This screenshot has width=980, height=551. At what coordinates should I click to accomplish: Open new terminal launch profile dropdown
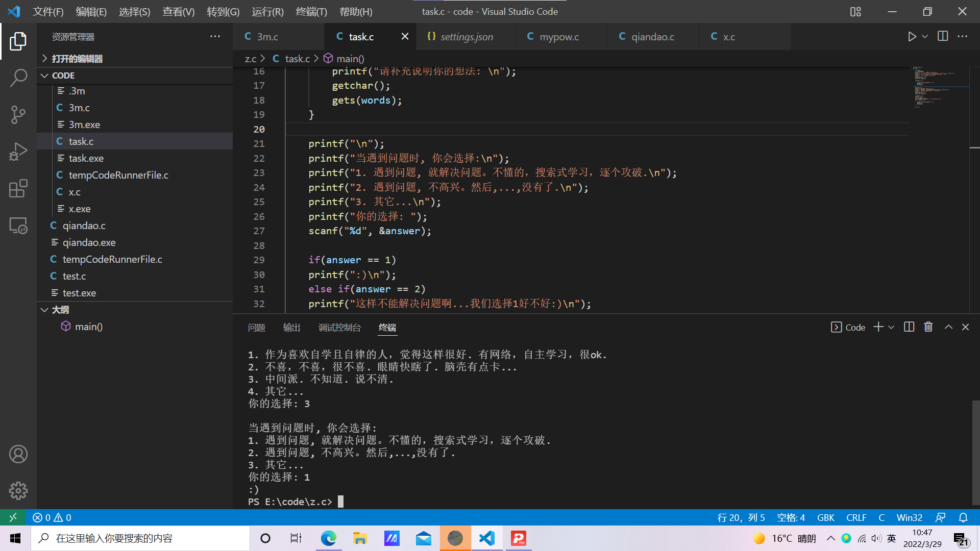[891, 327]
